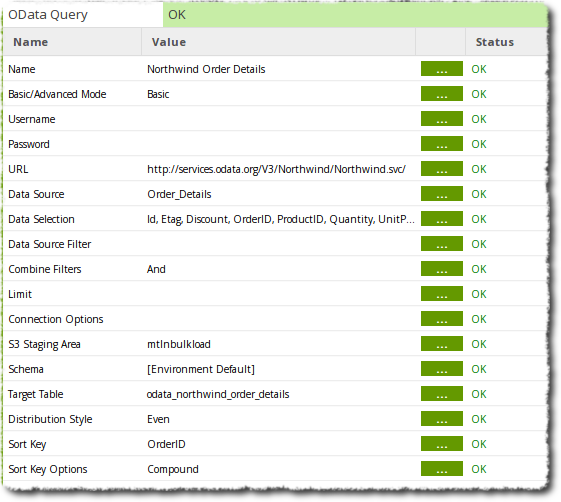Viewport: 561px width, 502px height.
Task: Click ellipsis button for Data Source
Action: click(x=442, y=194)
